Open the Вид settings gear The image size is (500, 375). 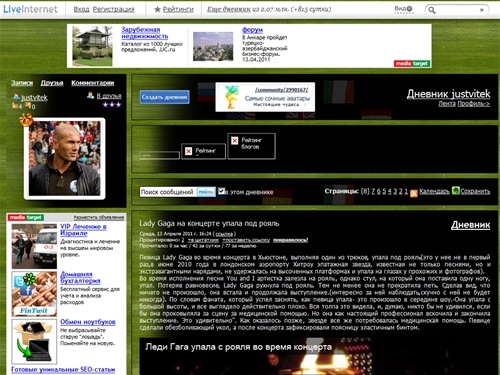click(x=409, y=9)
